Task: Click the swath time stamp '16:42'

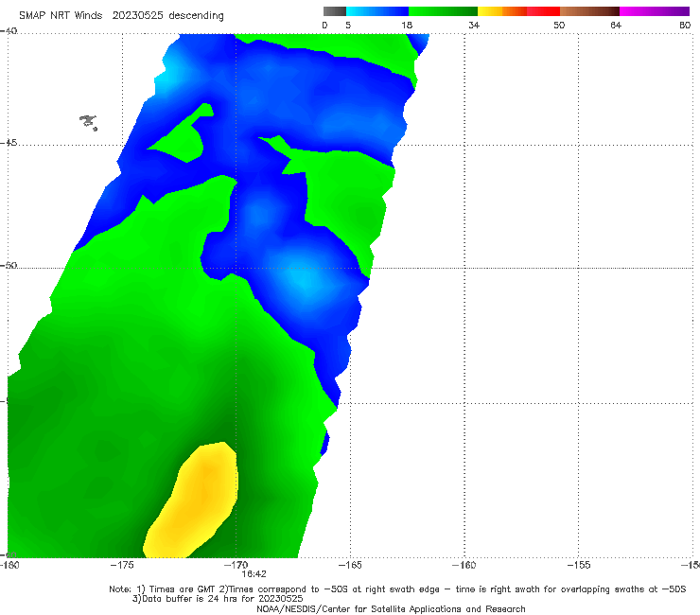Action: (x=254, y=574)
